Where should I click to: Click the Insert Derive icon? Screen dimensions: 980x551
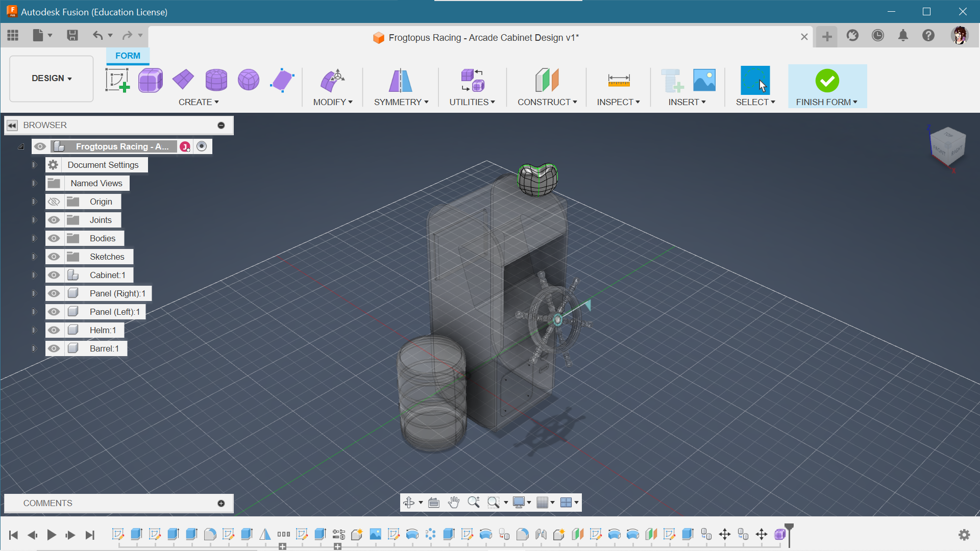(x=672, y=80)
